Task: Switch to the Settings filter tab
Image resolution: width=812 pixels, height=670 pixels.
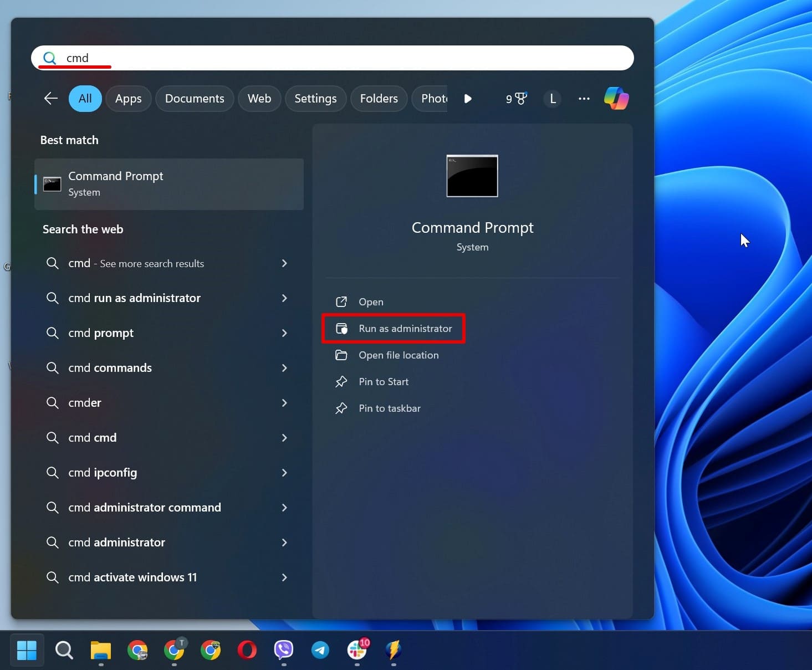Action: coord(315,98)
